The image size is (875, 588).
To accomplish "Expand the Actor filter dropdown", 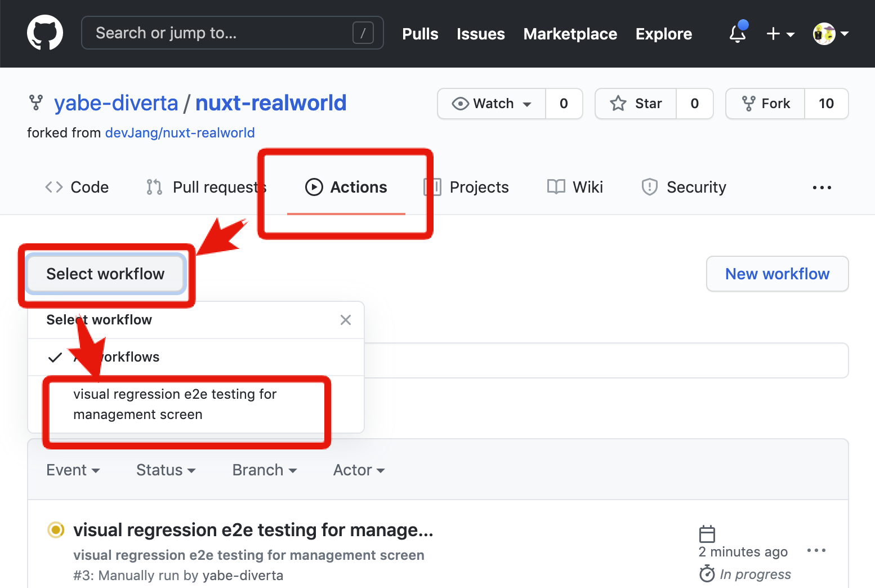I will [359, 470].
